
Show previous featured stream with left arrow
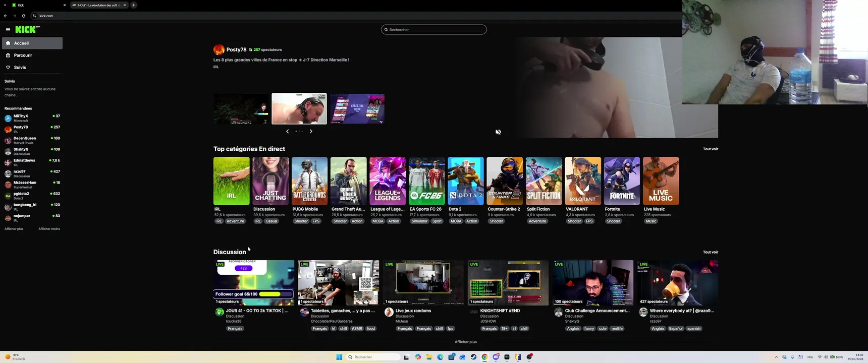pos(288,131)
